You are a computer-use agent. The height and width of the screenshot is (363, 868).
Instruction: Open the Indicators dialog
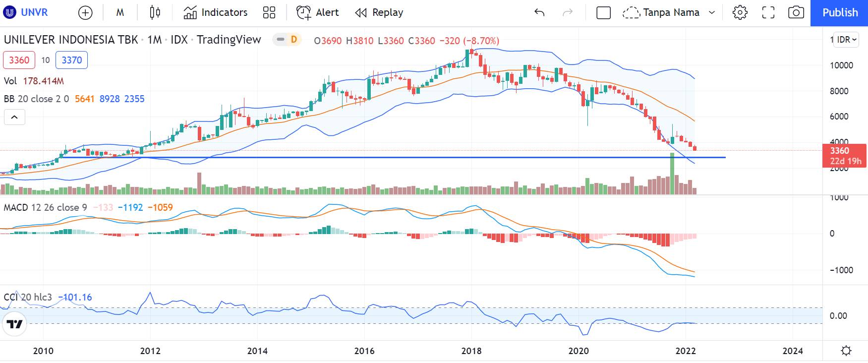coord(216,12)
